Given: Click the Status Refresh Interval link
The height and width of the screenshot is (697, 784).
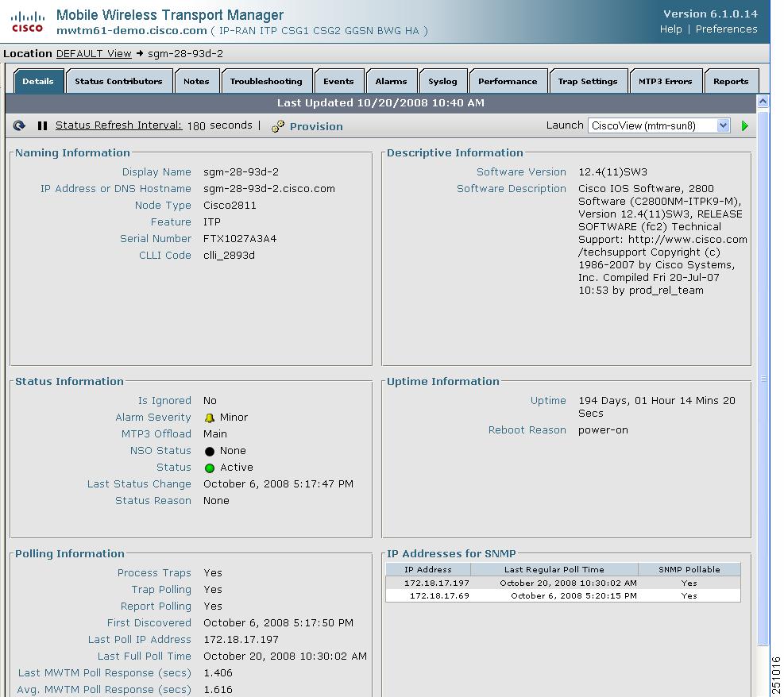Looking at the screenshot, I should (x=118, y=125).
